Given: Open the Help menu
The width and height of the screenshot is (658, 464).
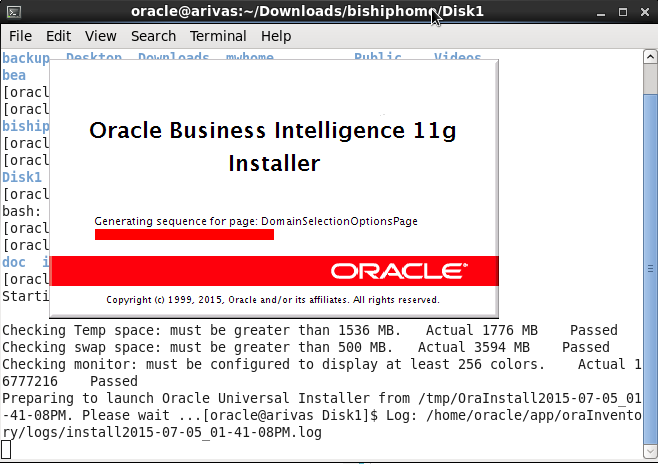Looking at the screenshot, I should pyautogui.click(x=276, y=36).
